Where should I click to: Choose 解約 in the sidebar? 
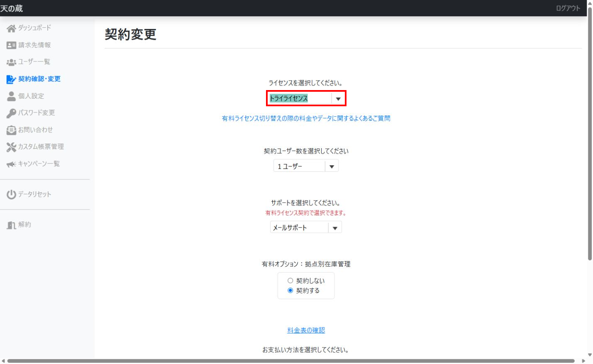[24, 225]
